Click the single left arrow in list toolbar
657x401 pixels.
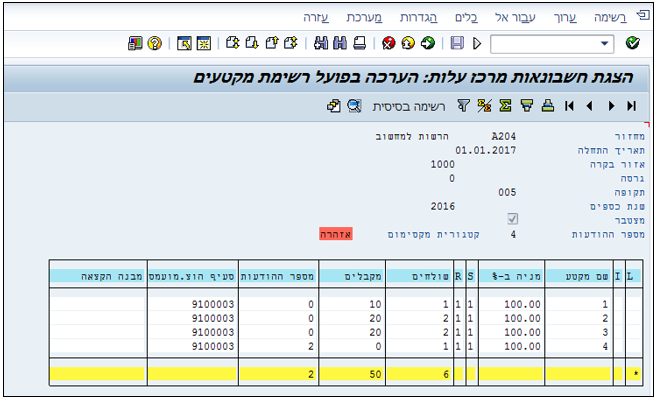point(590,106)
